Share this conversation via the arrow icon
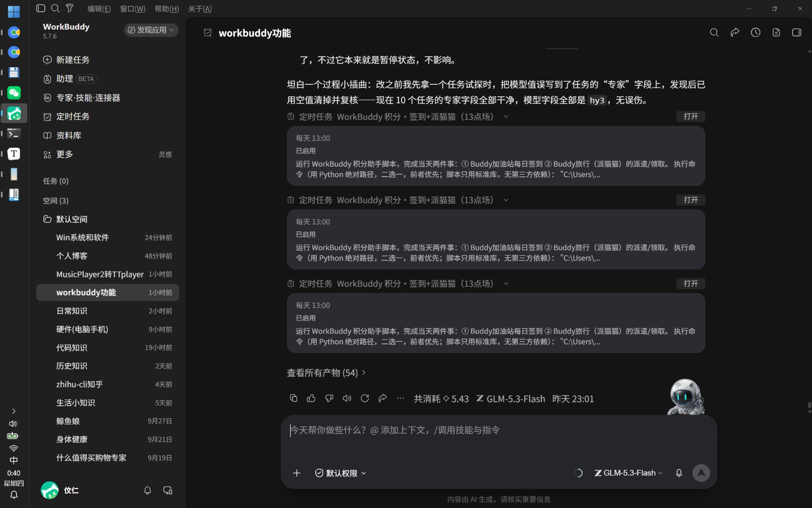 tap(735, 33)
